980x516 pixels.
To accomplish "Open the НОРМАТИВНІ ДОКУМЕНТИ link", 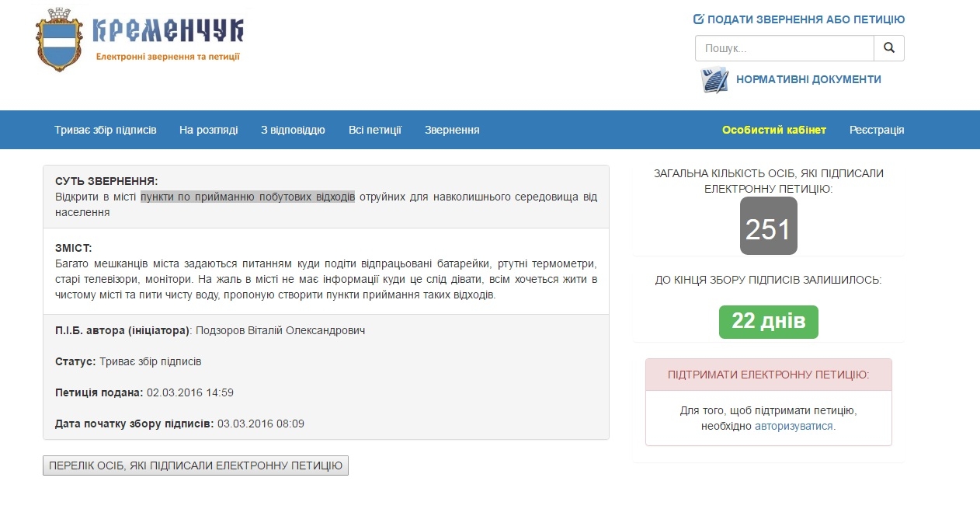I will (x=808, y=79).
